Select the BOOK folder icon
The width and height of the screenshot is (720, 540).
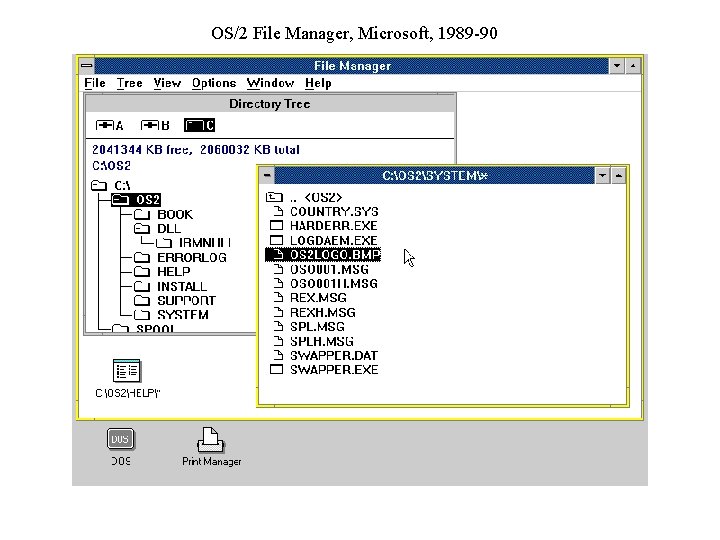pyautogui.click(x=142, y=214)
